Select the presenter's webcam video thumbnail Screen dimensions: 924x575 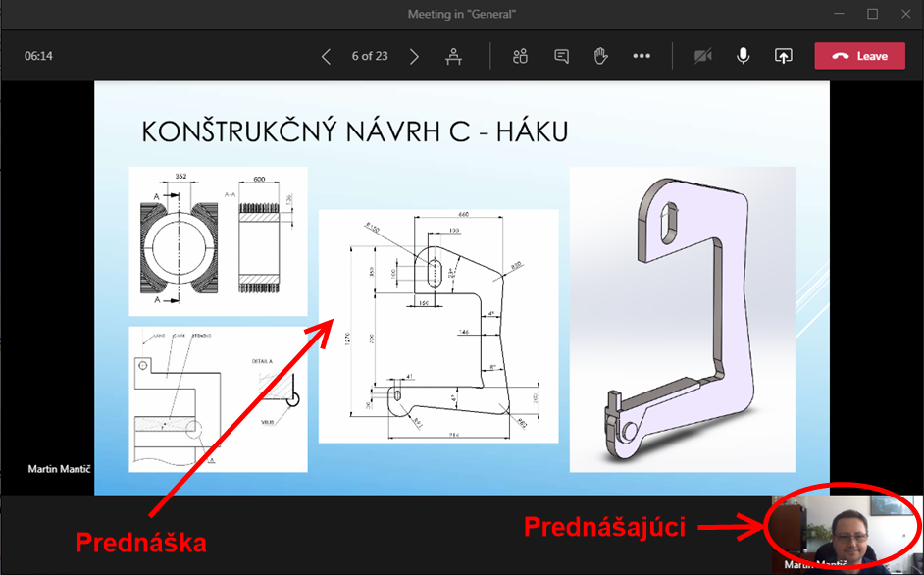coord(847,532)
